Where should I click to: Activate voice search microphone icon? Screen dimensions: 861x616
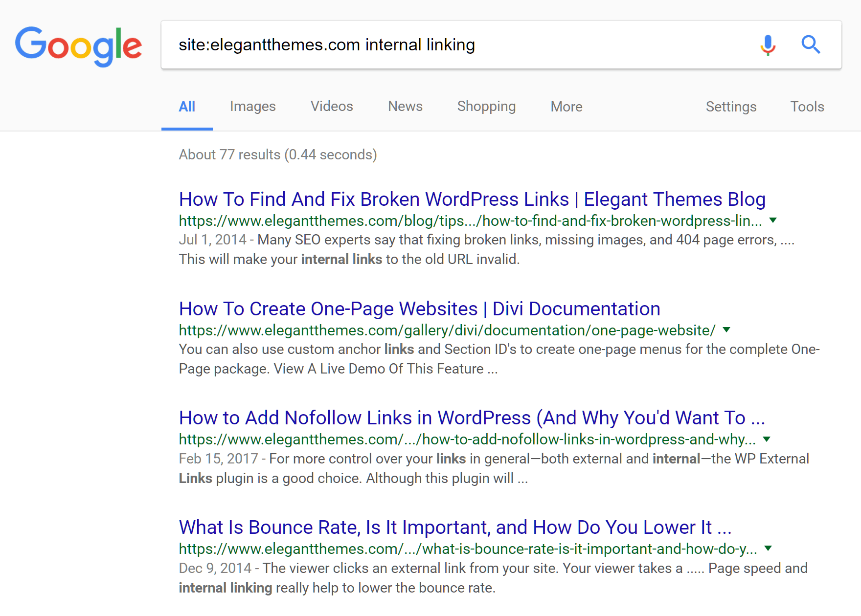tap(768, 45)
